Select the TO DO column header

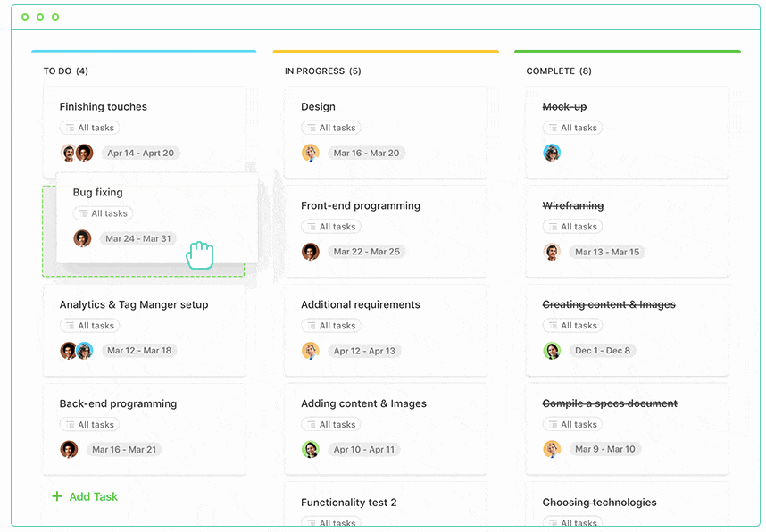pos(66,71)
